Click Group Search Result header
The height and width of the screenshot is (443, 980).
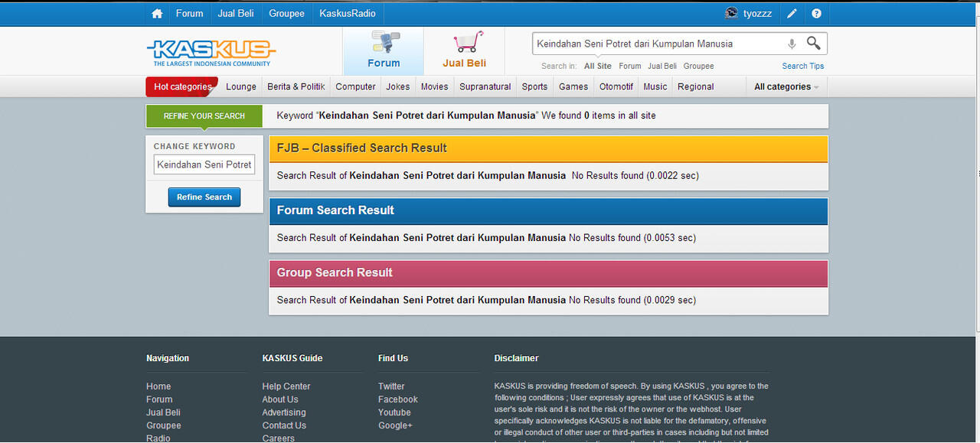point(548,272)
